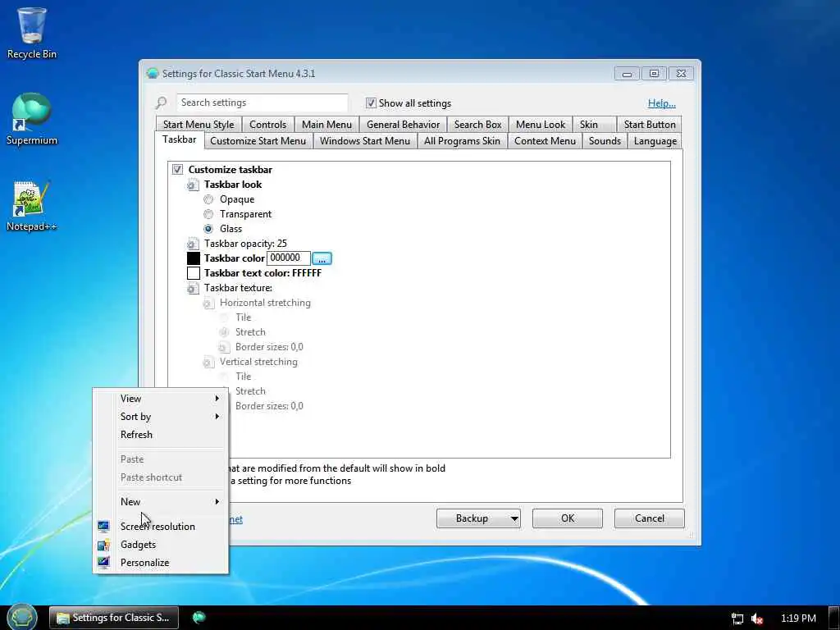Click the Screen resolution menu icon
Image resolution: width=840 pixels, height=630 pixels.
pos(103,527)
